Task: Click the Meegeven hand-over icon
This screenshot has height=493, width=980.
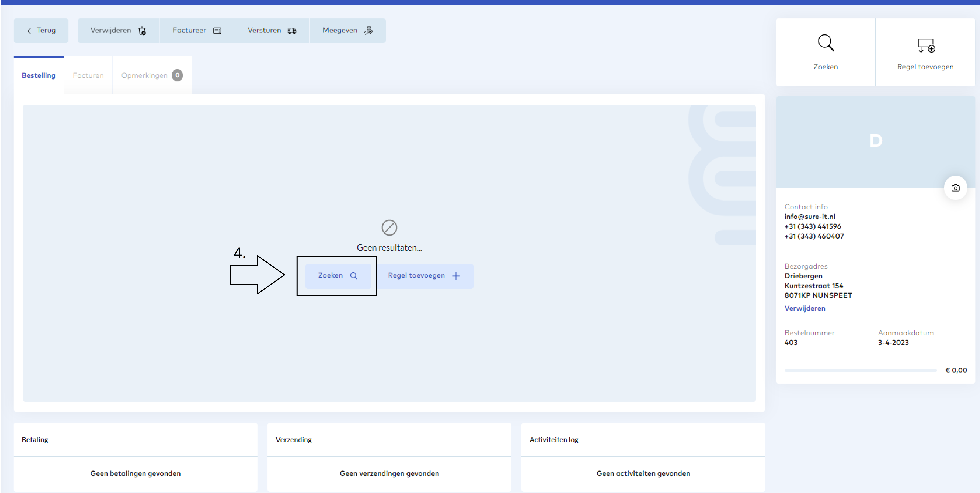Action: [x=368, y=30]
